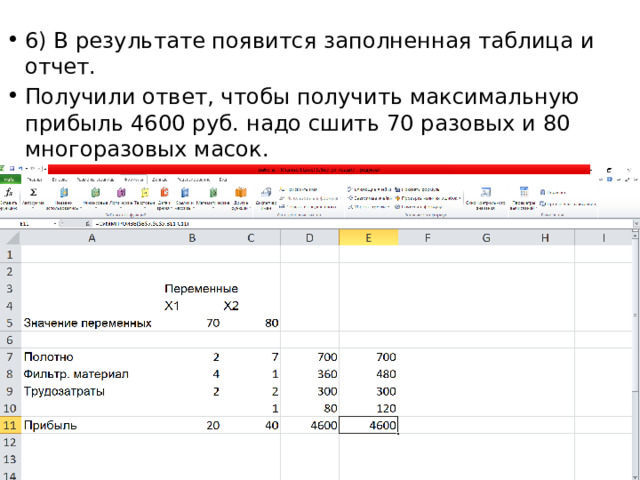
Task: Switch to the Home ribbon tab
Action: 34,180
